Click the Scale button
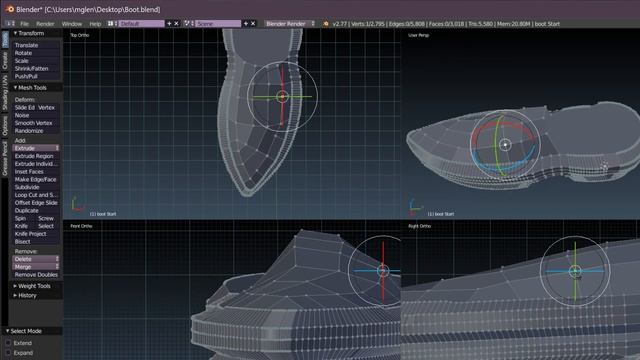This screenshot has height=360, width=640. click(36, 61)
